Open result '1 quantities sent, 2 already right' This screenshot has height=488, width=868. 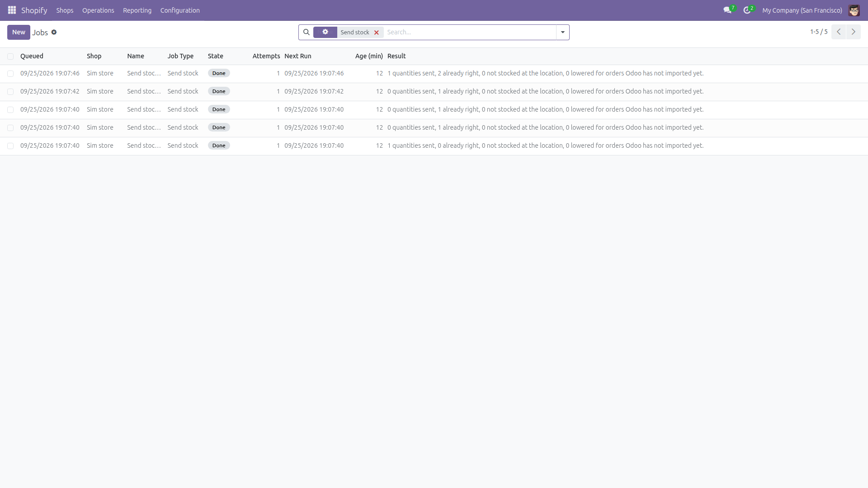tap(545, 73)
